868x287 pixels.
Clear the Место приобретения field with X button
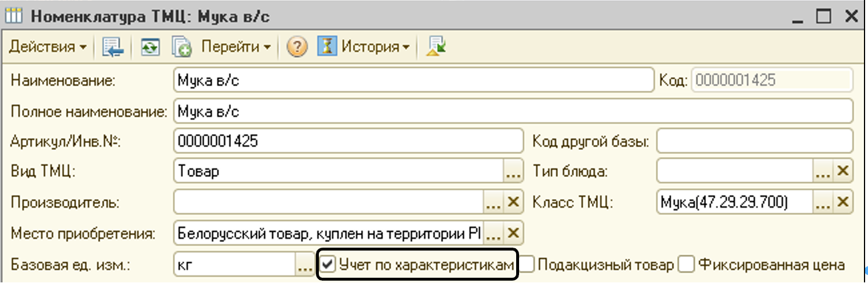click(513, 234)
